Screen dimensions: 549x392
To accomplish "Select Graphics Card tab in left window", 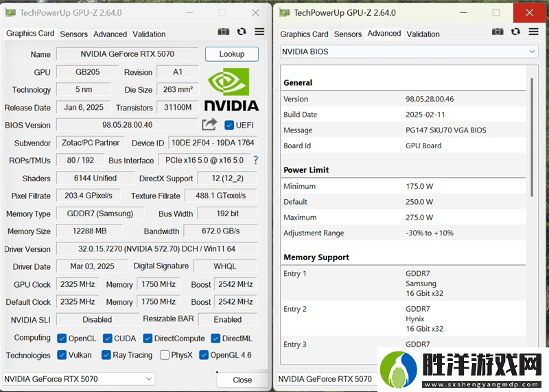I will point(30,34).
